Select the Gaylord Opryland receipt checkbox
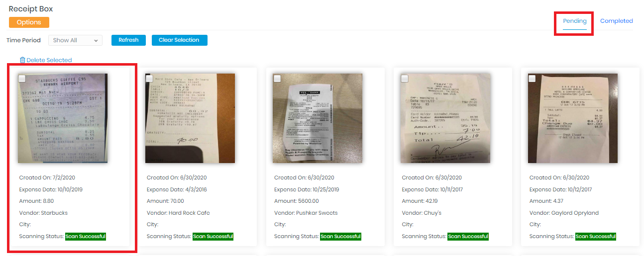Screen dimensions: 644x256 (x=532, y=79)
